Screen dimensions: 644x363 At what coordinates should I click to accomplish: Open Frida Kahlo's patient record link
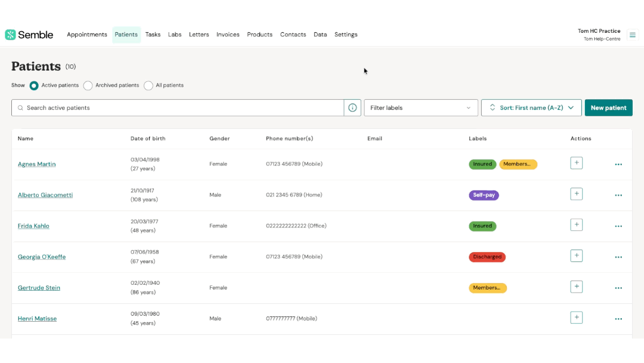click(33, 226)
